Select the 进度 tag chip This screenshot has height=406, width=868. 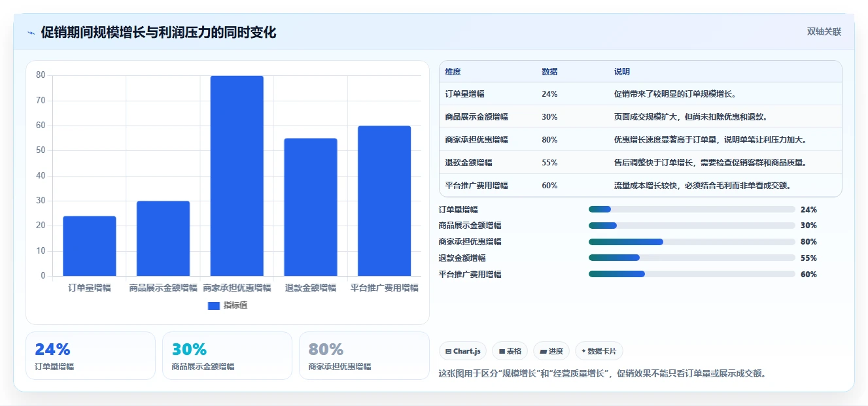pyautogui.click(x=551, y=351)
